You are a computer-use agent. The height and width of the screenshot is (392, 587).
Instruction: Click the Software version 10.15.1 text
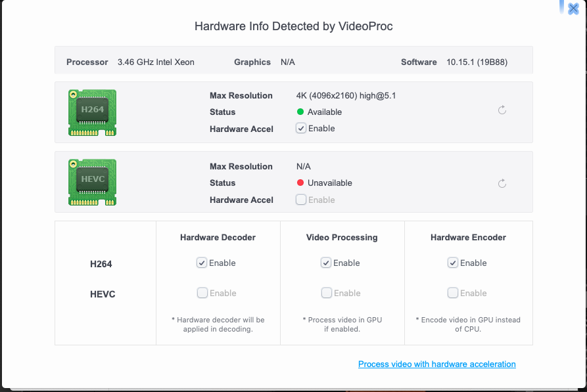point(477,62)
